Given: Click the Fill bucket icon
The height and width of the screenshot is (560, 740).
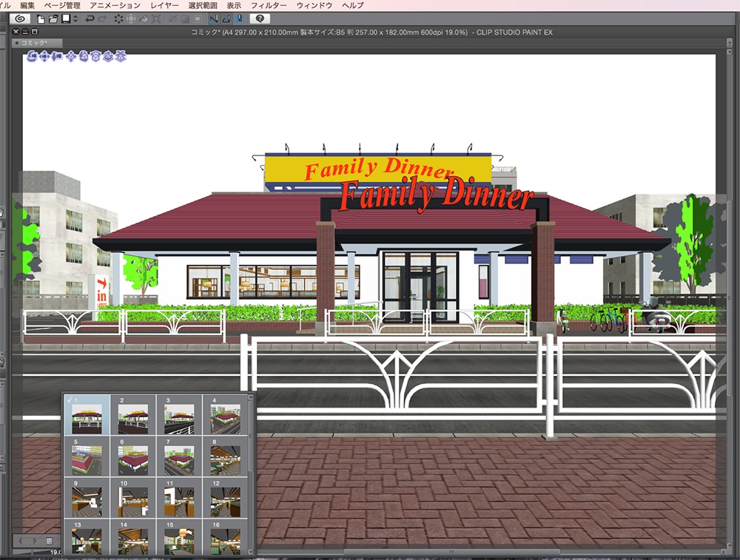Looking at the screenshot, I should tap(144, 19).
